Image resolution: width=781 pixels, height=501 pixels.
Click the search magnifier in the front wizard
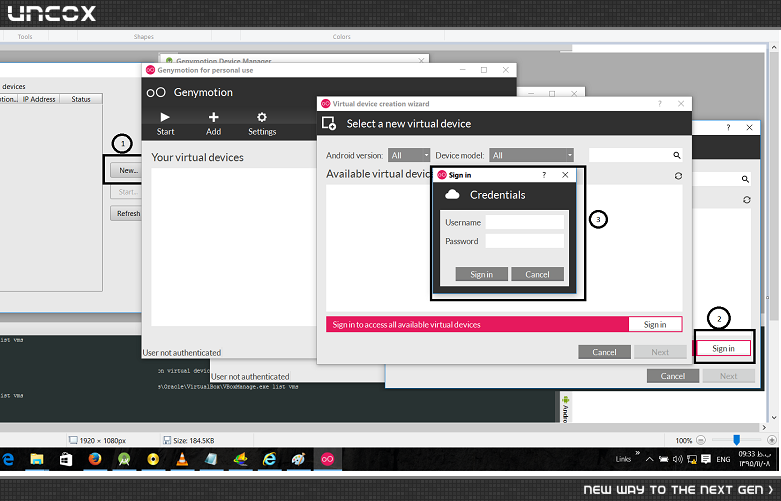click(x=676, y=155)
